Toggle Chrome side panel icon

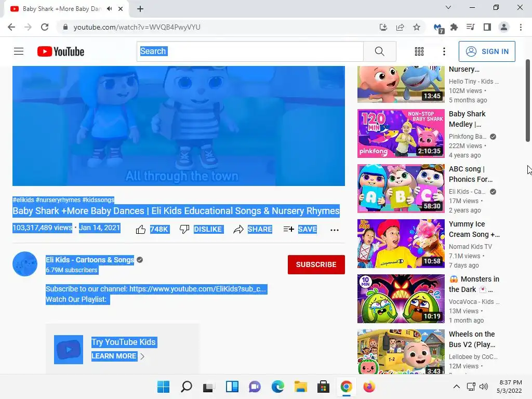point(487,27)
